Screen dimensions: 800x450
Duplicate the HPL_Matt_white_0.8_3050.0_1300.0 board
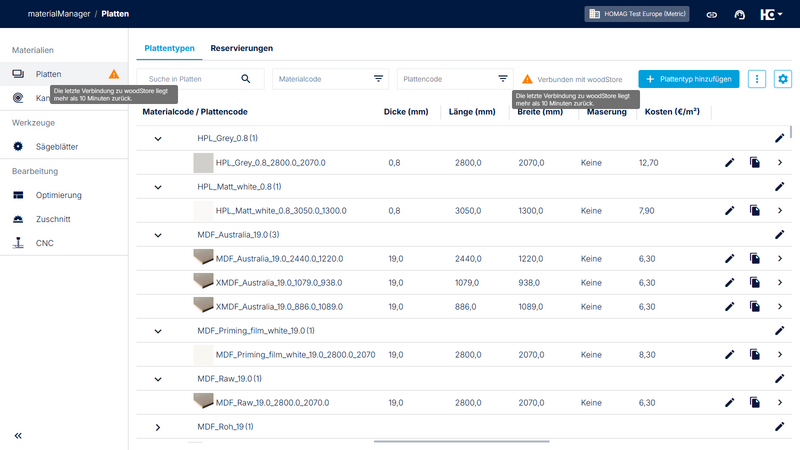click(755, 211)
